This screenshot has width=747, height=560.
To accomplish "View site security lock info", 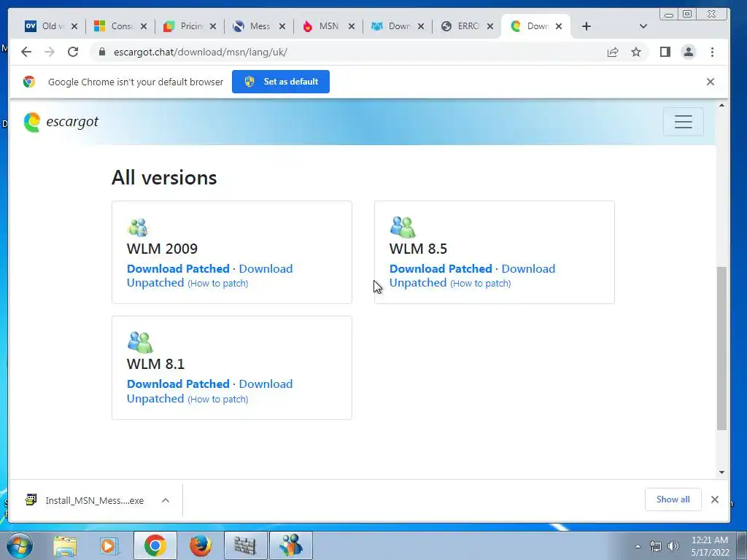I will 101,52.
